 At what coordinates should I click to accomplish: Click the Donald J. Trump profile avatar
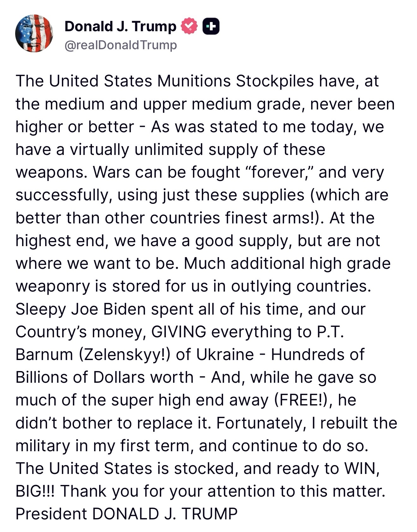(x=34, y=33)
